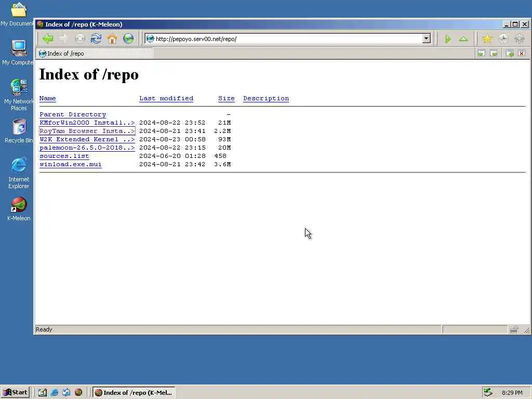Select the Recycle Bin desktop icon
Viewport: 532px width, 399px height.
[x=19, y=131]
